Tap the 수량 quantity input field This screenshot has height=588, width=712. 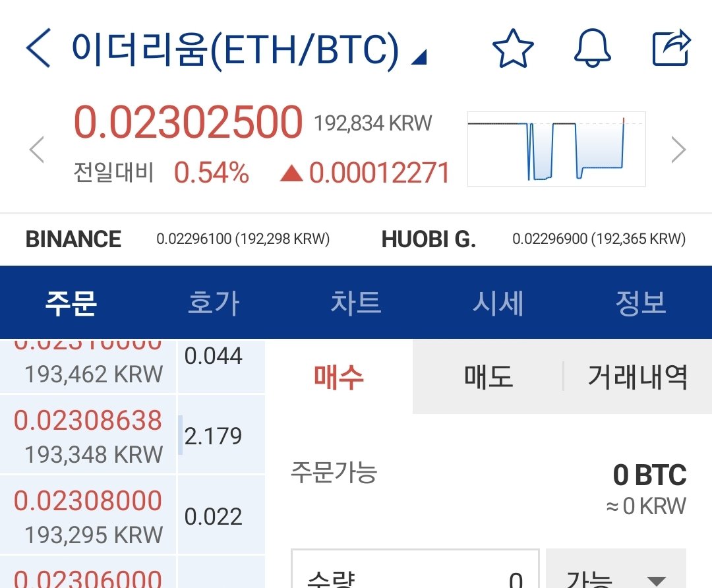click(415, 575)
